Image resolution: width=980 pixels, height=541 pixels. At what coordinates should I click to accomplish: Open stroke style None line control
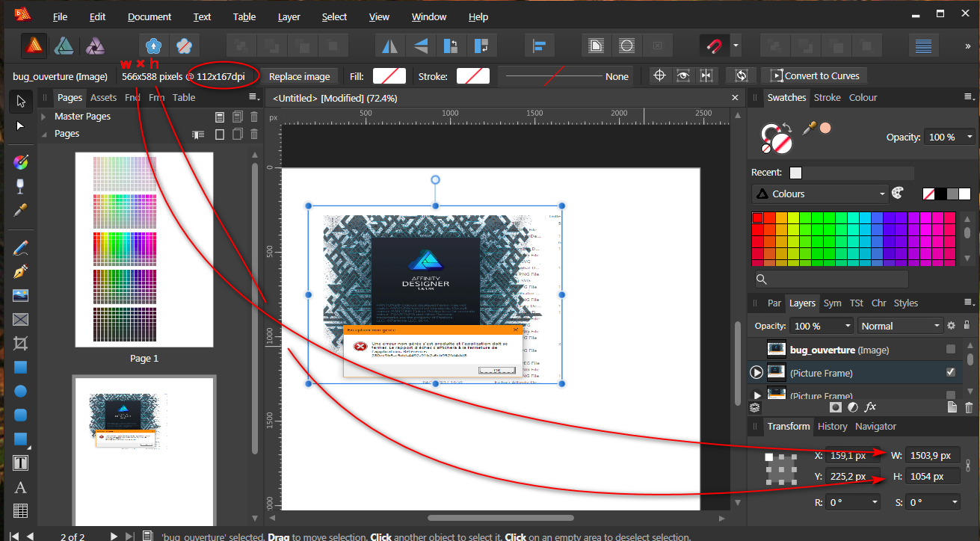click(x=565, y=76)
